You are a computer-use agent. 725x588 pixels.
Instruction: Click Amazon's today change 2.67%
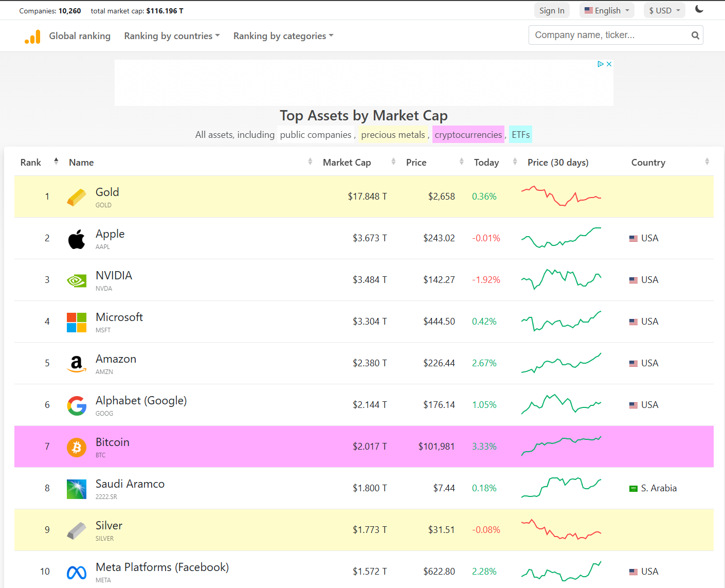(484, 363)
